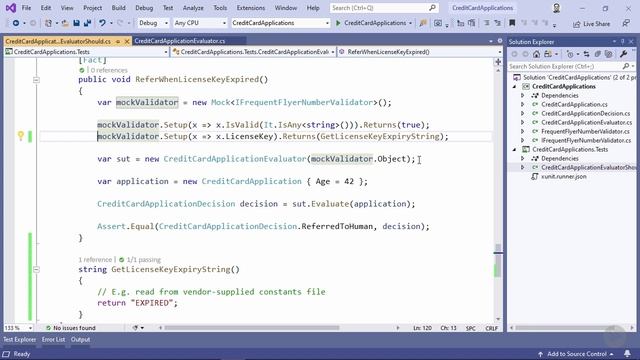Screen dimensions: 640x360
Task: Toggle pin on CreditCardApplicat...EvaluatorShould.cs tab
Action: click(x=118, y=41)
